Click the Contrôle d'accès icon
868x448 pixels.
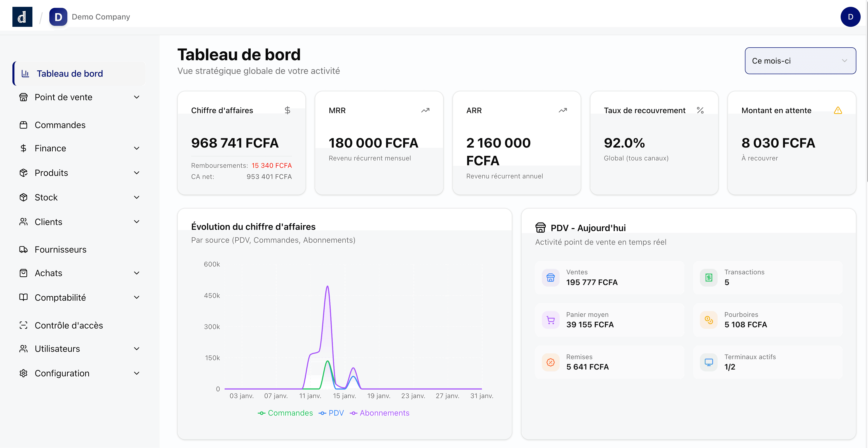coord(23,325)
